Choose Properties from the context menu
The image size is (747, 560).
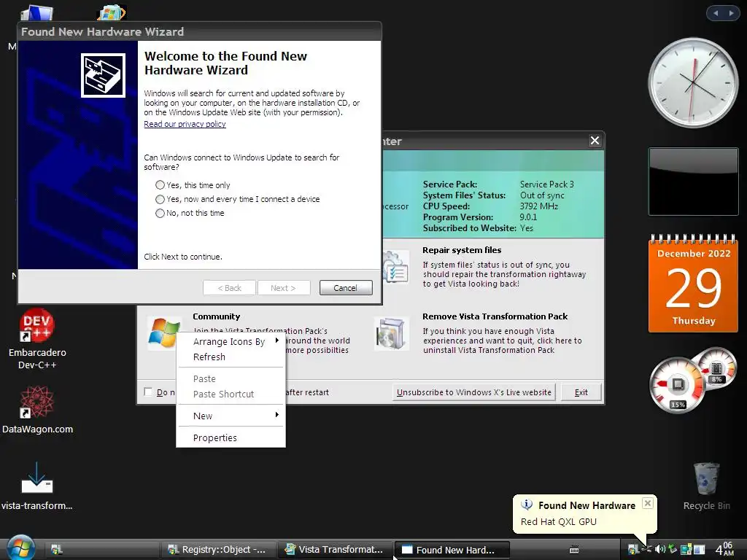click(x=231, y=437)
